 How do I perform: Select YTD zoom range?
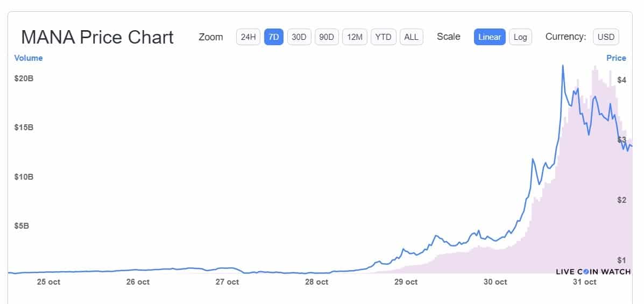(x=383, y=37)
